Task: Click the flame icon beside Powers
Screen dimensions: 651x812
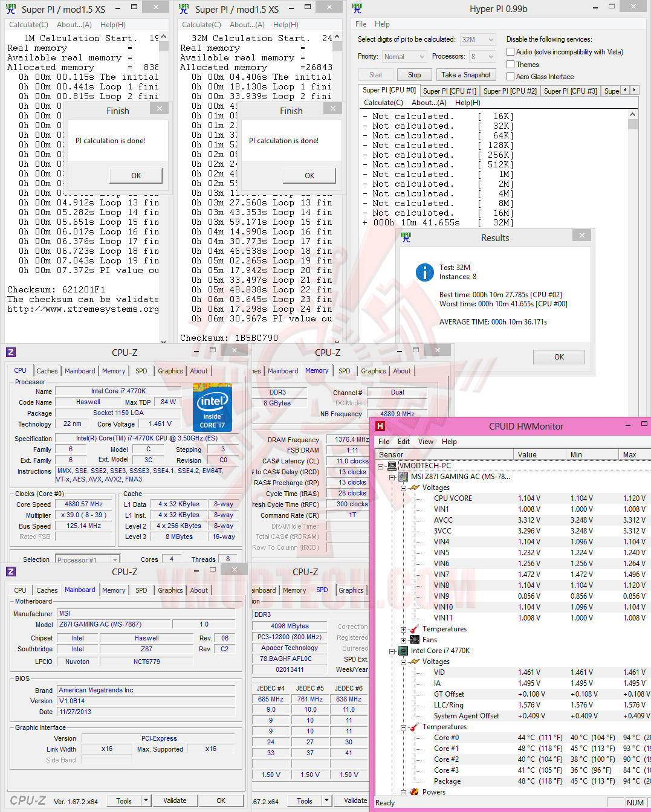Action: pos(415,791)
